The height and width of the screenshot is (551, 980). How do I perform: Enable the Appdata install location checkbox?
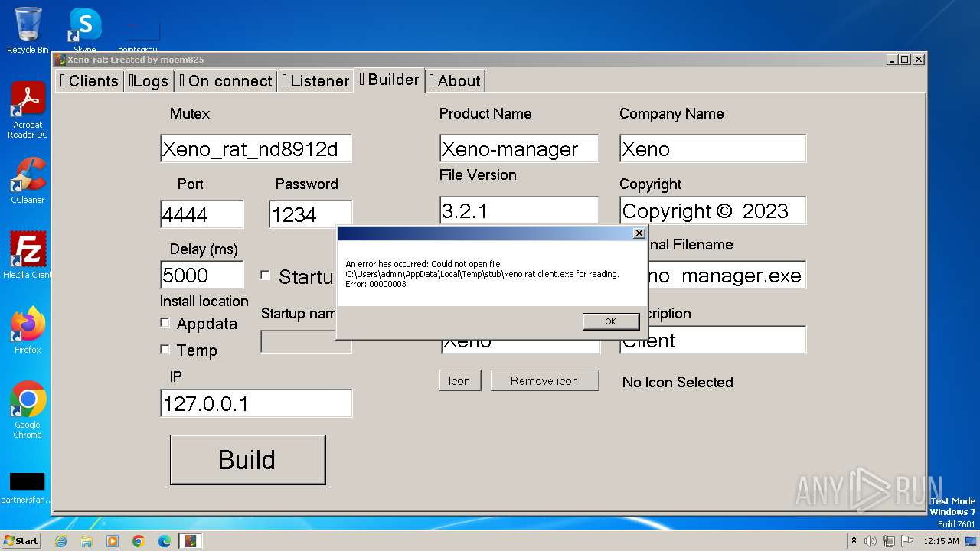tap(165, 323)
